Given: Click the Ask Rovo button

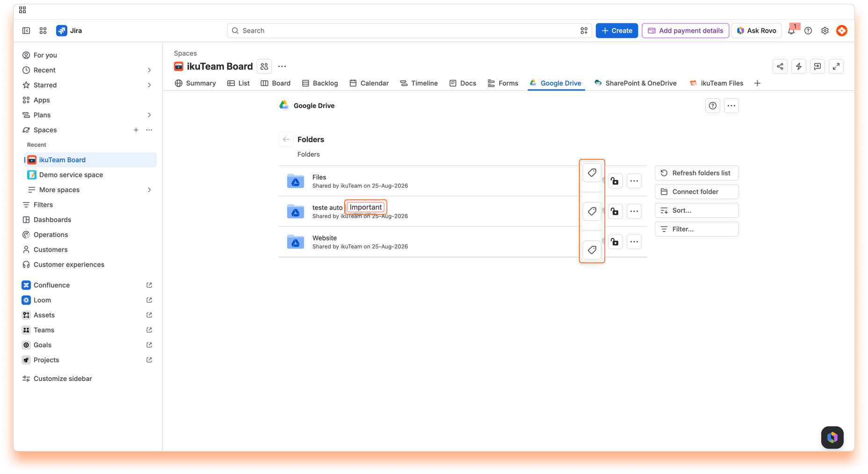Looking at the screenshot, I should click(x=756, y=31).
